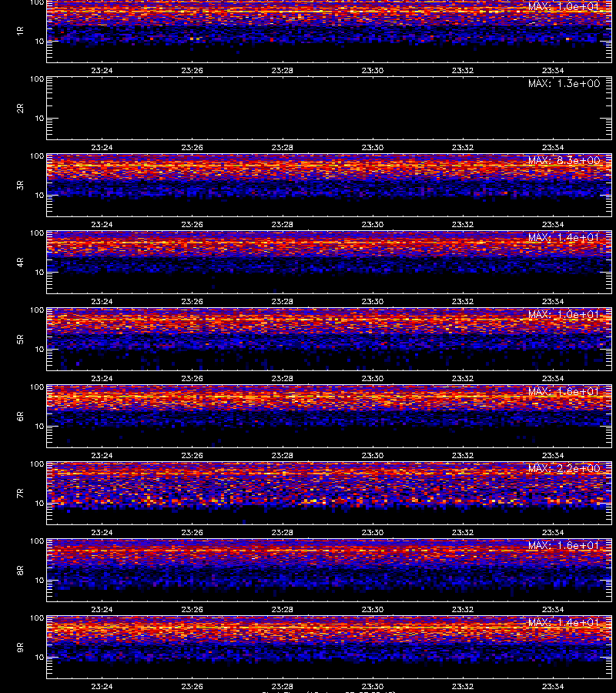Click the 5R panel axis label
Screen dimensions: 616x693
20,339
